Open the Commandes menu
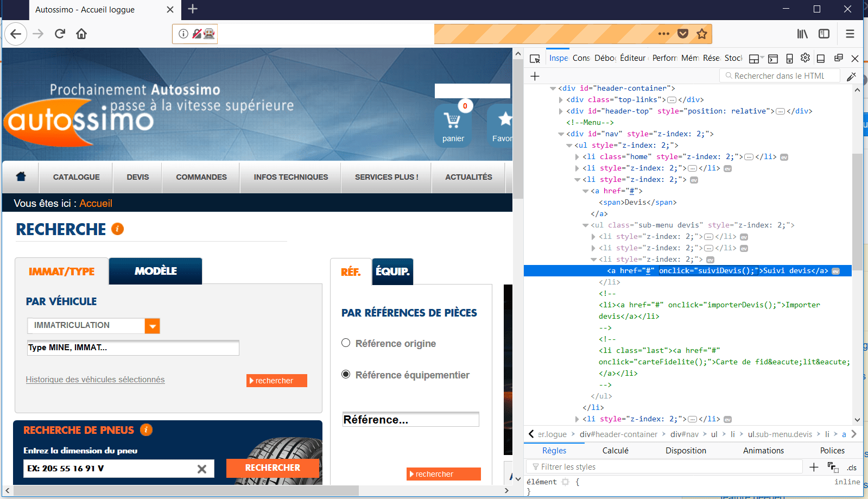 click(201, 177)
